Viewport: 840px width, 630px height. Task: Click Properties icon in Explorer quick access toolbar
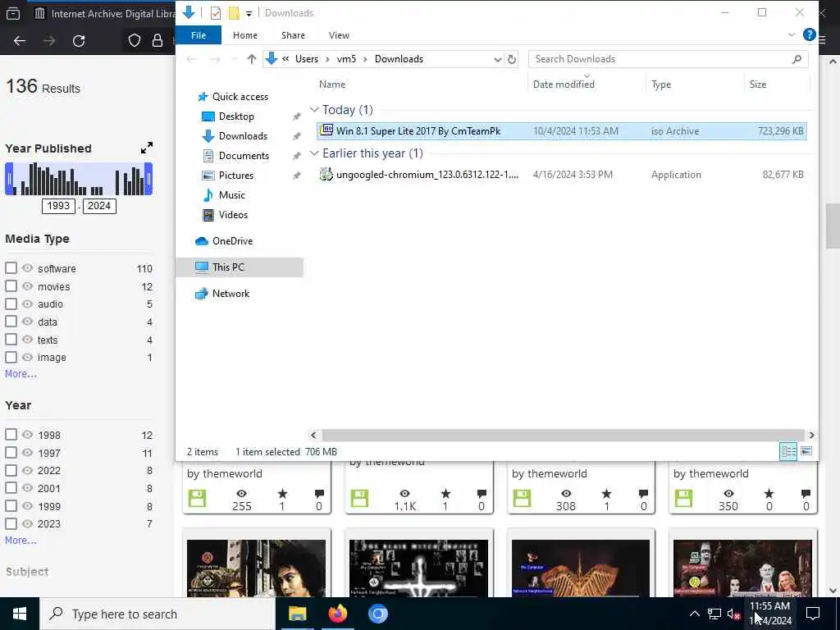[x=216, y=13]
